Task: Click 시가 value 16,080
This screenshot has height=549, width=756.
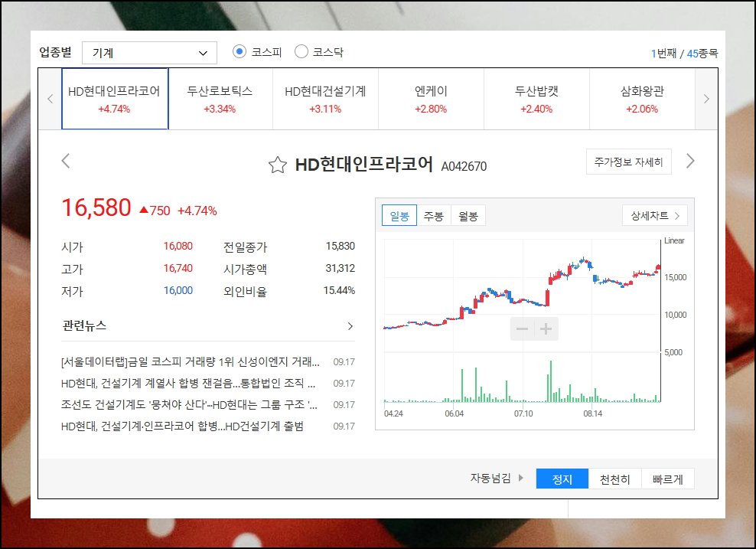Action: (x=178, y=246)
